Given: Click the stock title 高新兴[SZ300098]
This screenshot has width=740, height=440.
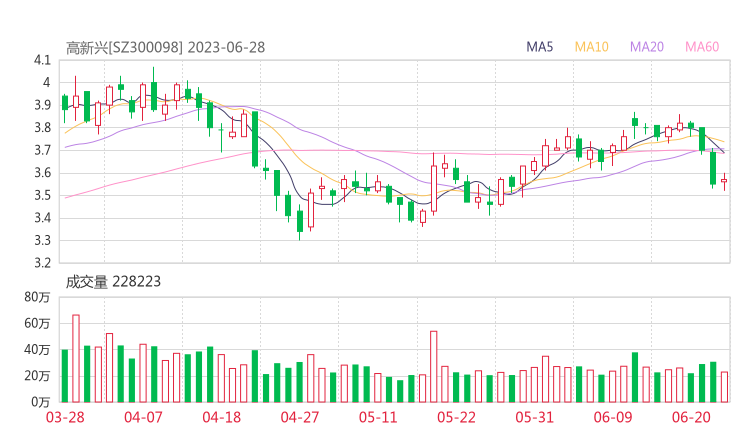Looking at the screenshot, I should pyautogui.click(x=124, y=47).
